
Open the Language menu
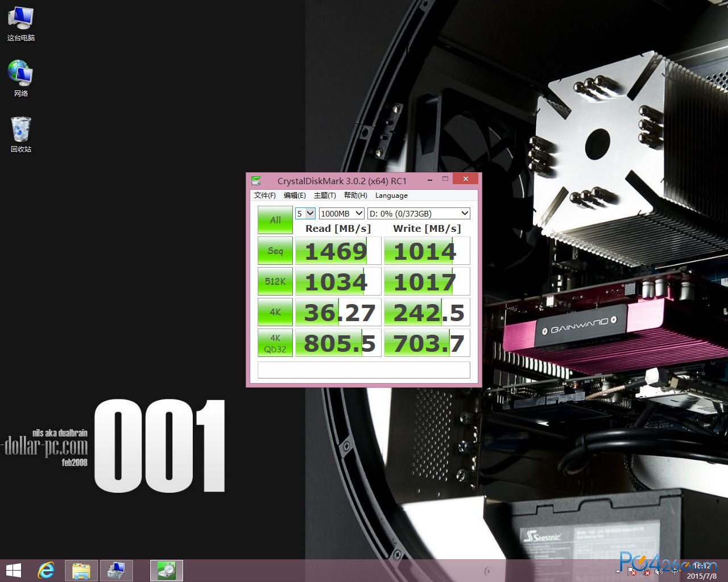click(391, 196)
